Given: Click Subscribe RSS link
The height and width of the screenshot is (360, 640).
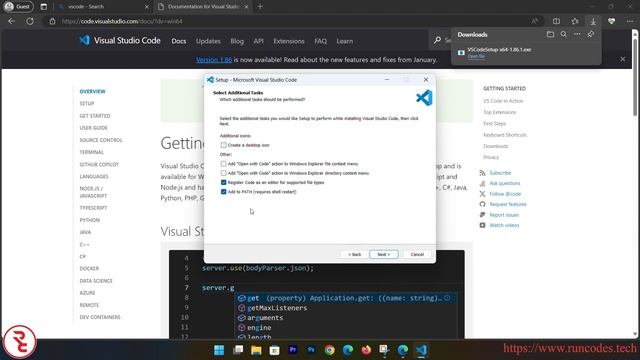Looking at the screenshot, I should (500, 173).
